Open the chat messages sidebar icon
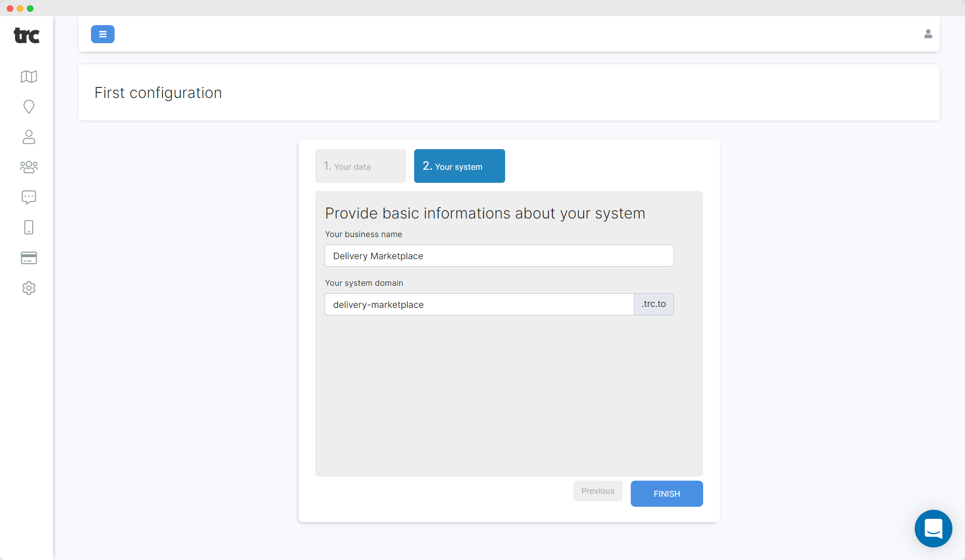 [29, 197]
